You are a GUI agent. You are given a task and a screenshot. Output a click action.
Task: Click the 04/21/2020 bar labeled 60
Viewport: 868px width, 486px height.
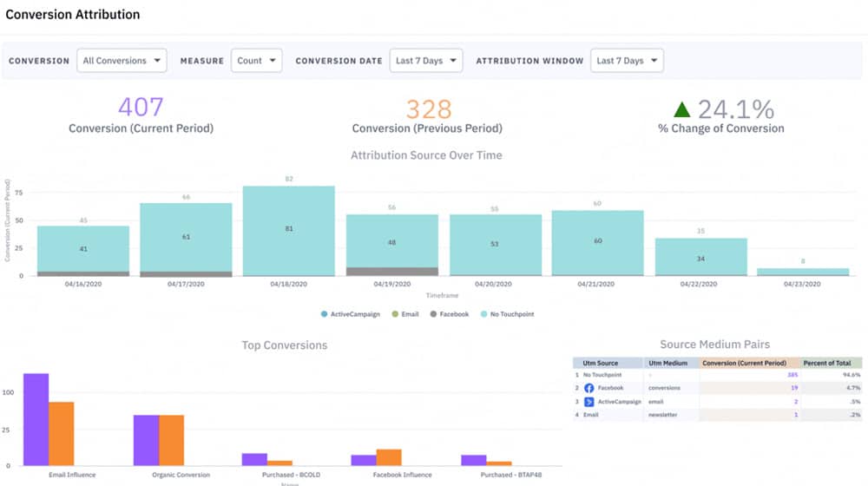coord(598,242)
